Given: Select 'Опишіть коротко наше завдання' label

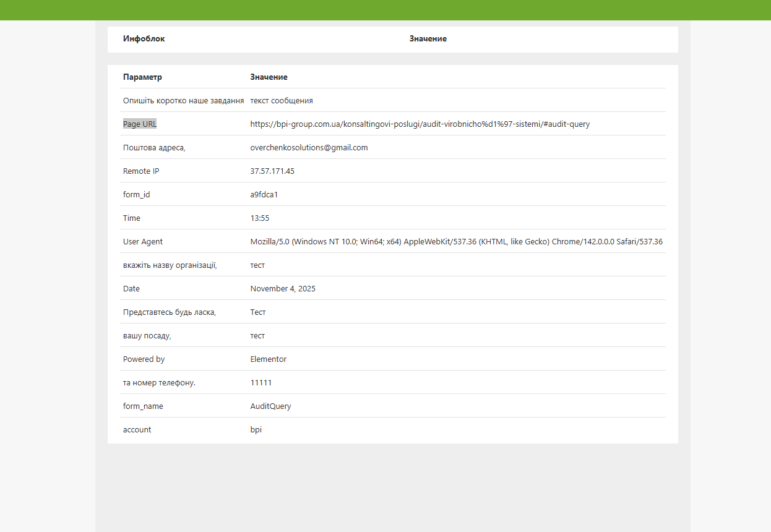Looking at the screenshot, I should (x=184, y=101).
